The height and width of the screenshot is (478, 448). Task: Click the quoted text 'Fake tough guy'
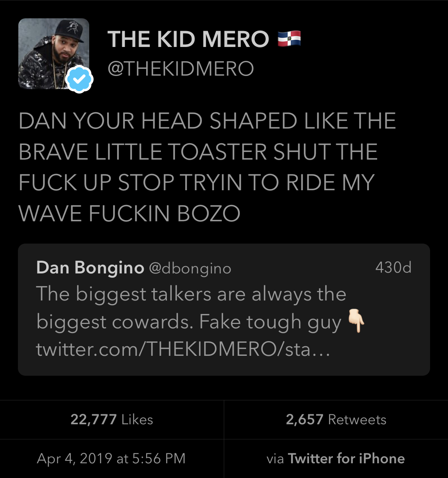coord(270,322)
